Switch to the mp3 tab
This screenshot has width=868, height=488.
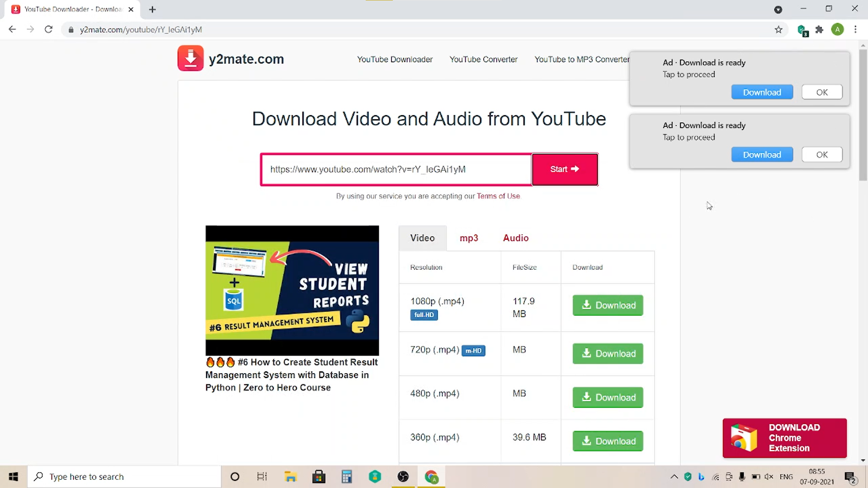pyautogui.click(x=469, y=238)
